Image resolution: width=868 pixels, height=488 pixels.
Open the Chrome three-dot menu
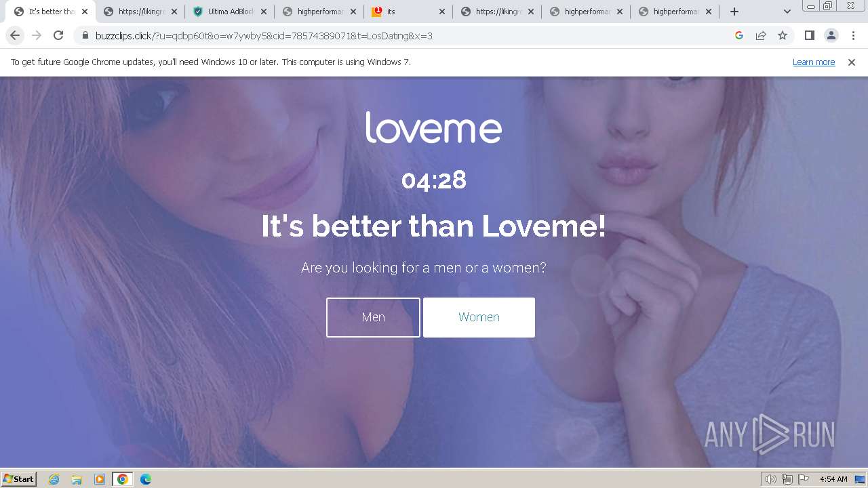853,35
